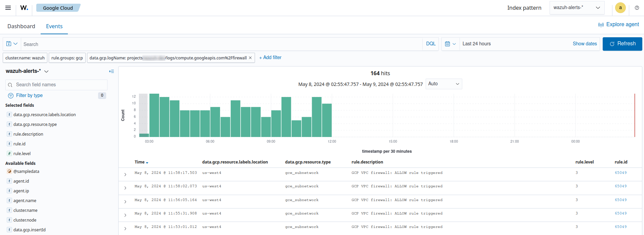
Task: Toggle DQL query language switch
Action: 431,44
